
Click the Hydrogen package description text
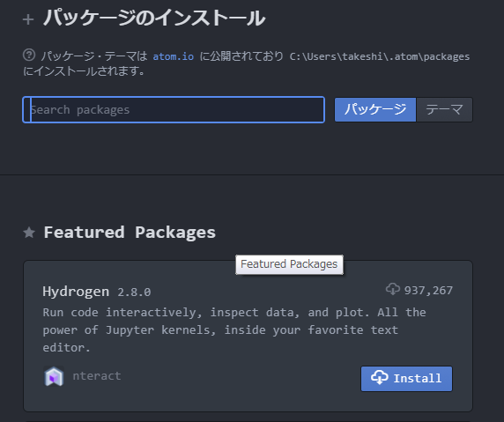(234, 329)
